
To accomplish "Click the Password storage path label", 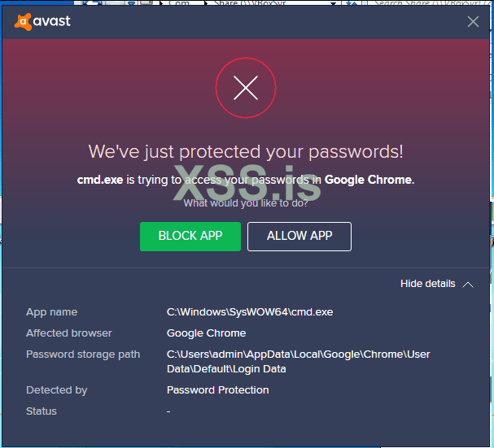I will tap(83, 354).
